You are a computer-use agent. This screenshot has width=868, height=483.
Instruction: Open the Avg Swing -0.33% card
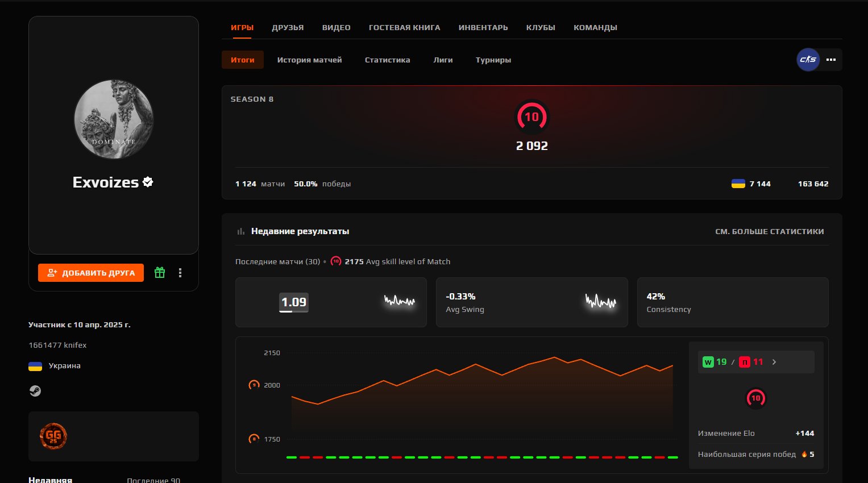(x=531, y=302)
